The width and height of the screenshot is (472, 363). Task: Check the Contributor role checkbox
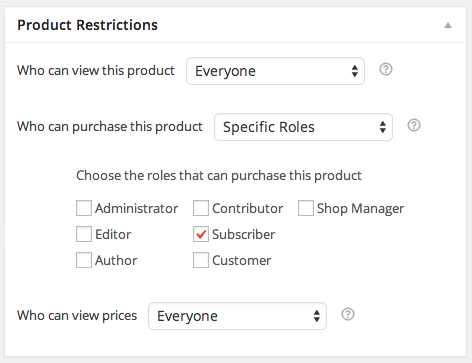[201, 208]
